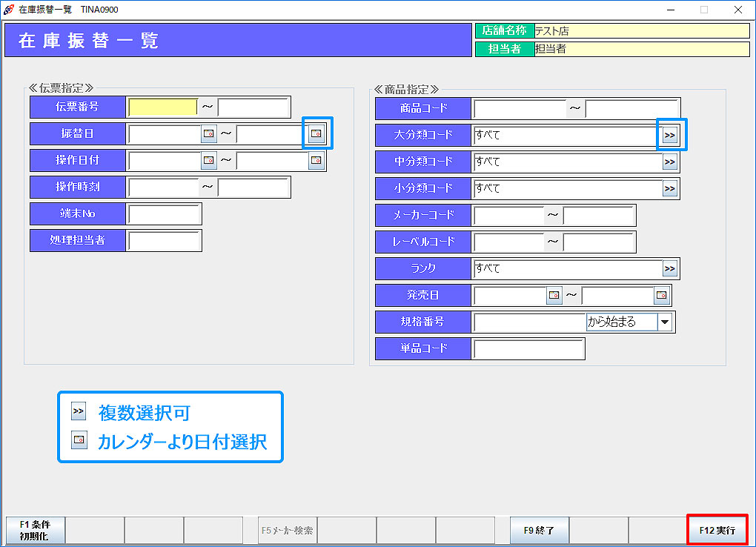Open 中分類コード multi-select with >> button
Image resolution: width=756 pixels, height=547 pixels.
coord(670,162)
